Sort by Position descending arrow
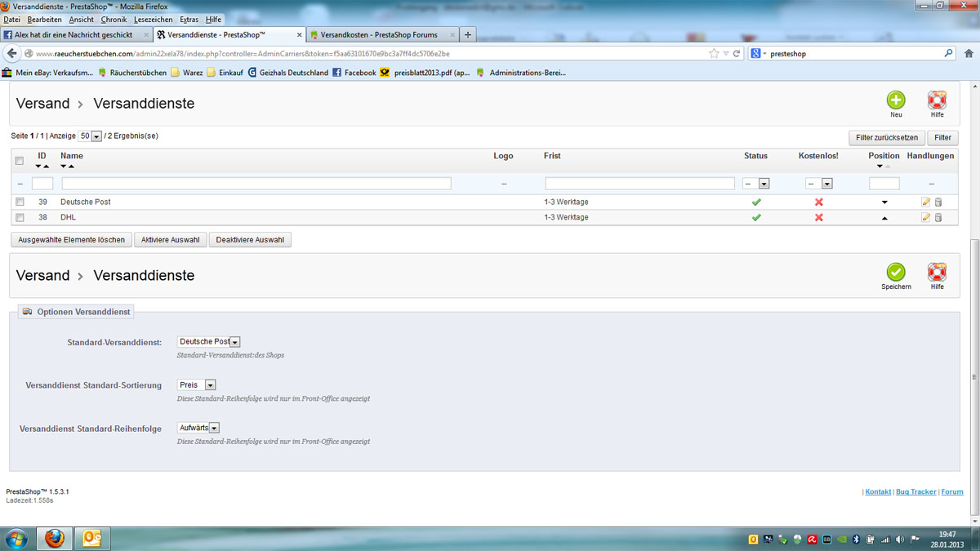The height and width of the screenshot is (551, 980). coord(880,167)
